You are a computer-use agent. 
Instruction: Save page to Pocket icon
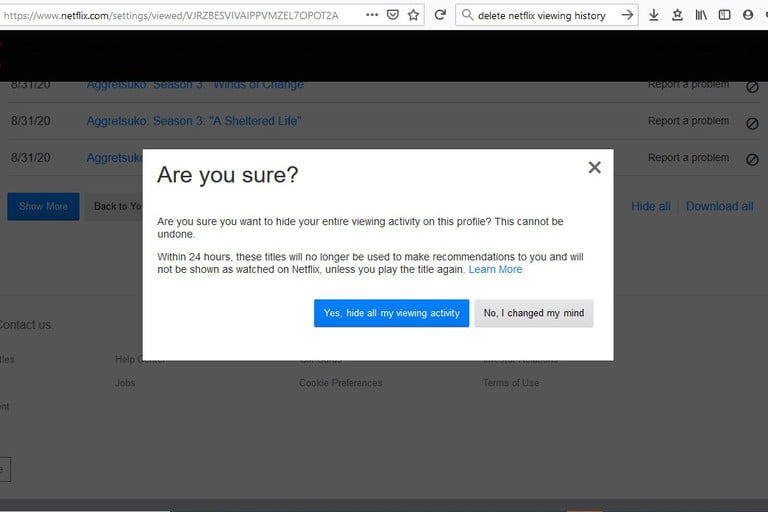[x=393, y=15]
